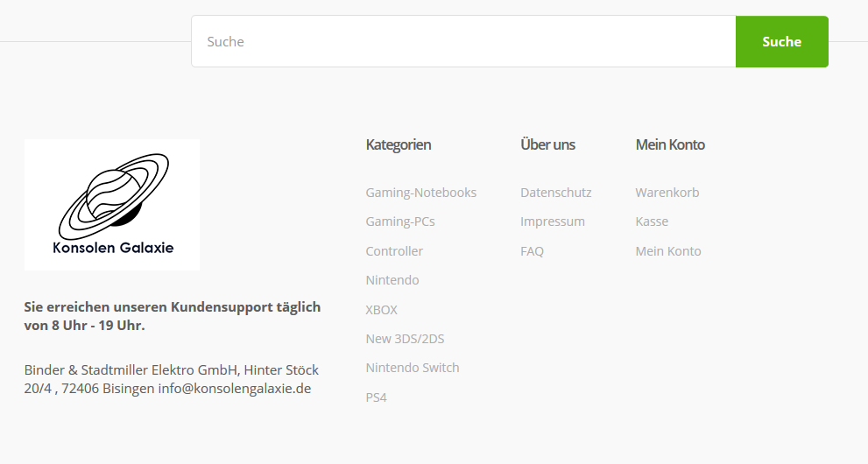Select the Nintendo category link
The width and height of the screenshot is (868, 464).
click(x=392, y=280)
